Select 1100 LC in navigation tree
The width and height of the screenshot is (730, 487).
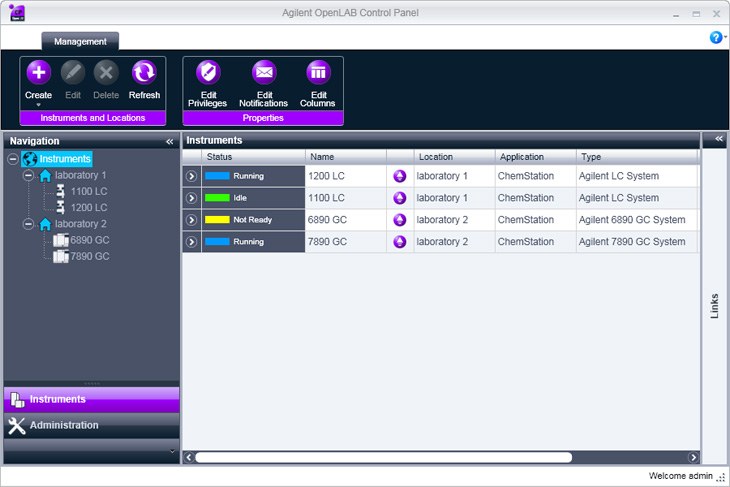[89, 191]
